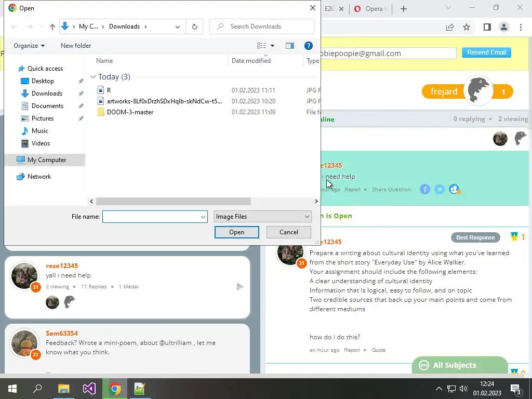Bookmark page with star icon in Chrome
Viewport: 532px width, 399px height.
coord(467,27)
